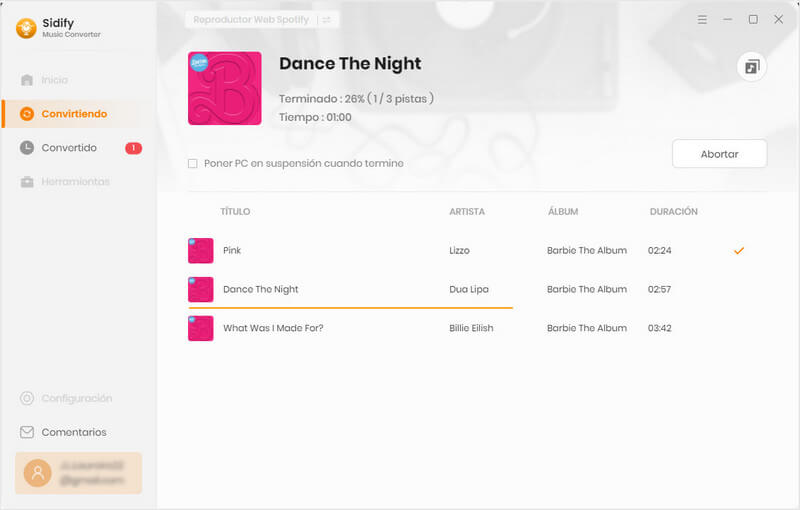Click the Dance The Night album cover

tap(224, 88)
